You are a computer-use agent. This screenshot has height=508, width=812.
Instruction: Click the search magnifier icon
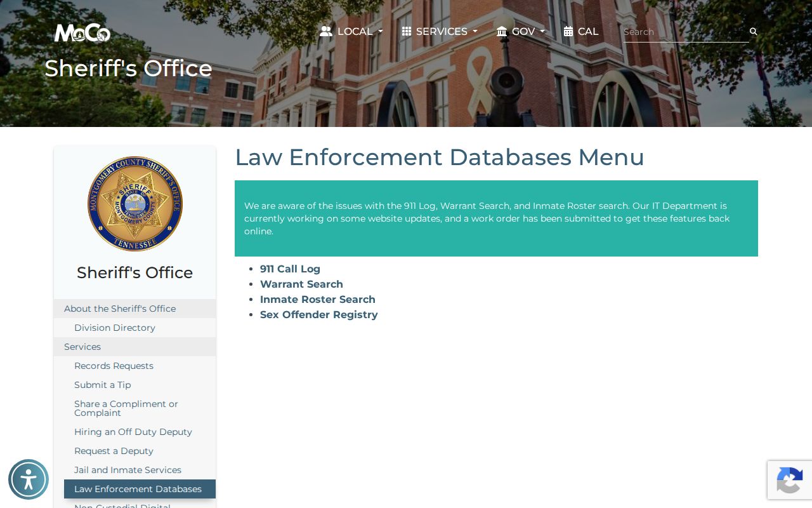click(754, 32)
